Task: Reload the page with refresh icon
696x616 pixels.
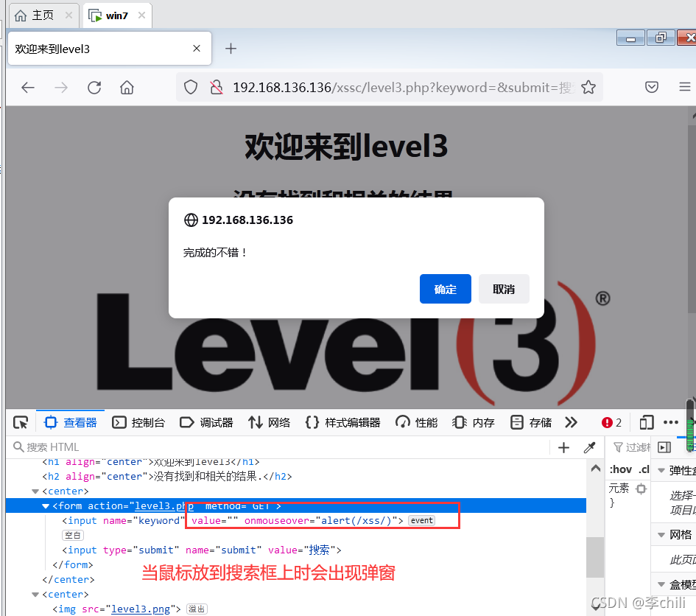Action: click(94, 88)
